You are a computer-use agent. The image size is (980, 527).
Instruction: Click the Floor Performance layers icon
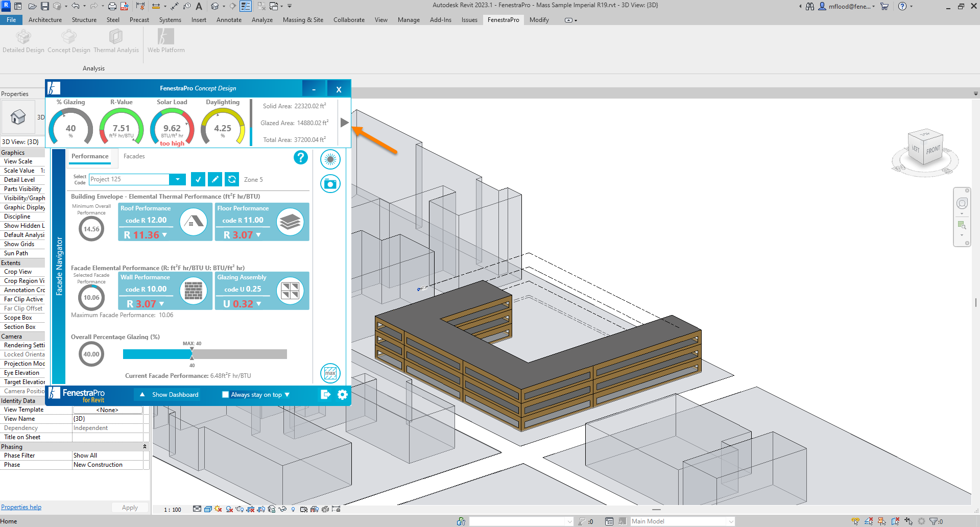pyautogui.click(x=290, y=222)
